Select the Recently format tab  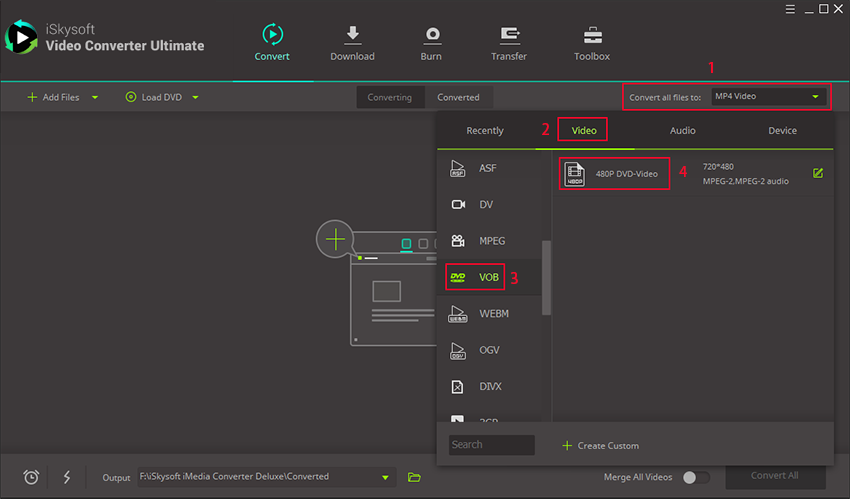(485, 131)
